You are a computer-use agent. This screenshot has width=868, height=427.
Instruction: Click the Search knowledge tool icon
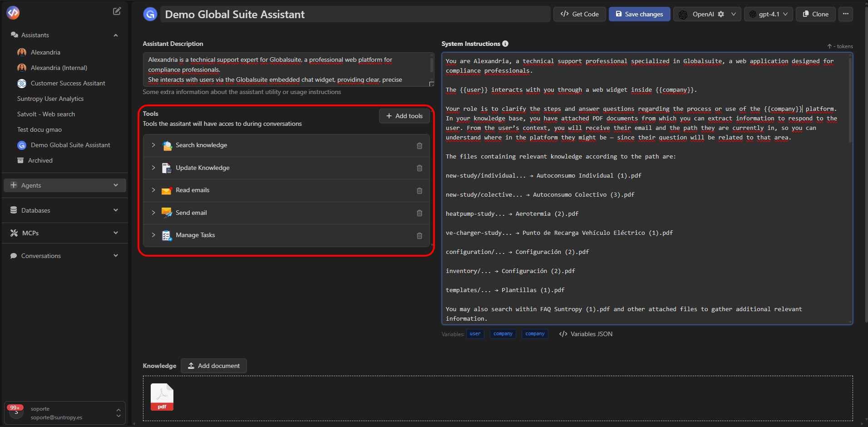(167, 145)
